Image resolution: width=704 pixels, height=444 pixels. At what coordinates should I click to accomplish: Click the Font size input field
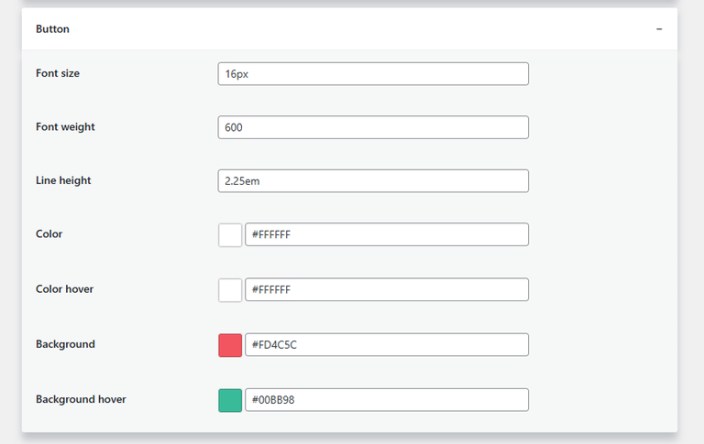tap(373, 74)
